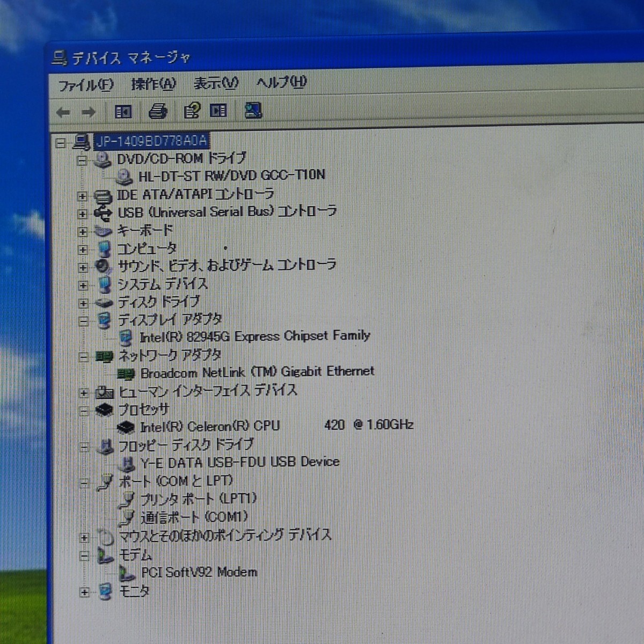Click the monitor category icon
644x644 pixels.
(106, 592)
